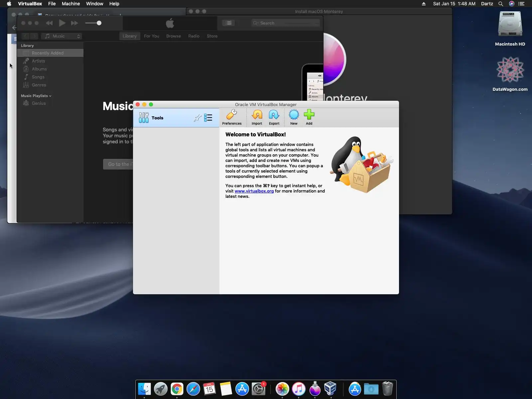
Task: Pin the Tools pane with the pin icon
Action: tap(198, 118)
